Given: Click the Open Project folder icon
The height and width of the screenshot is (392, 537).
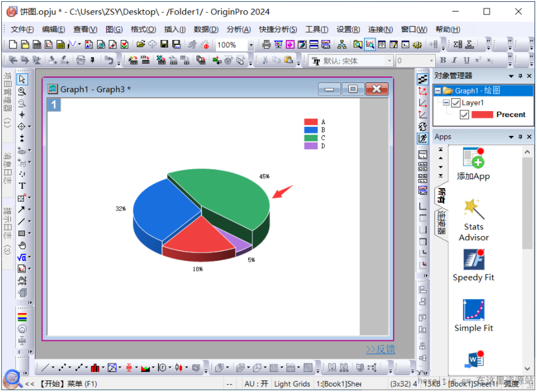Looking at the screenshot, I should (x=141, y=44).
